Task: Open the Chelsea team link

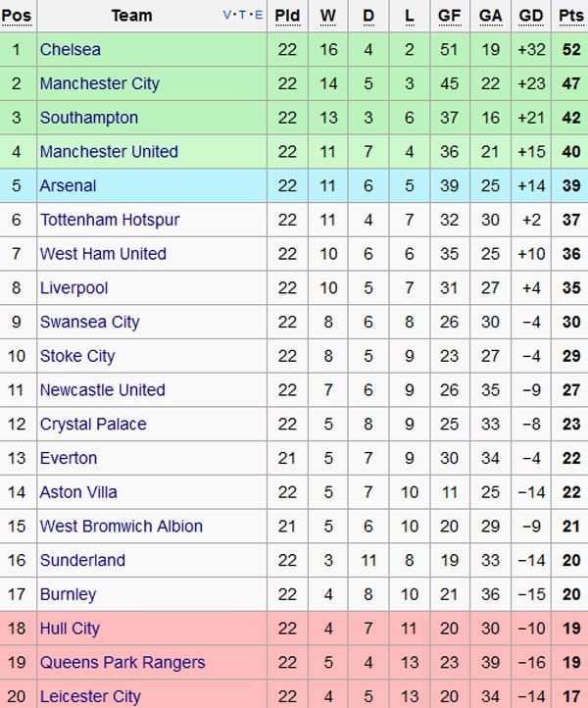Action: (71, 49)
